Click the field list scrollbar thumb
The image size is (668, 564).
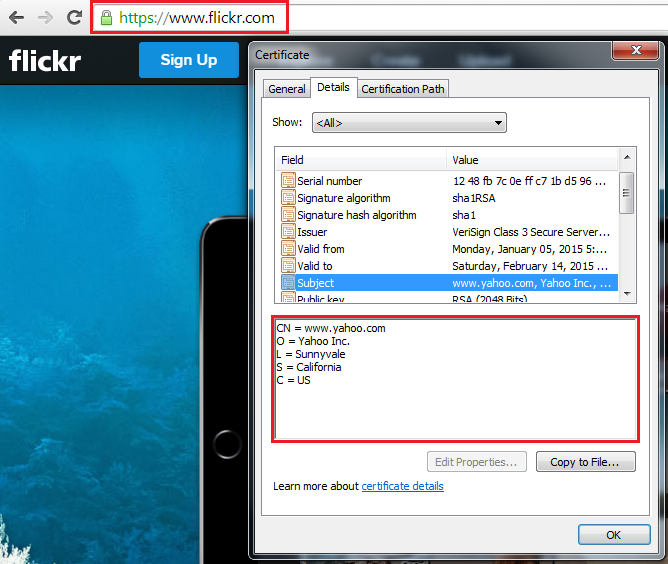626,193
